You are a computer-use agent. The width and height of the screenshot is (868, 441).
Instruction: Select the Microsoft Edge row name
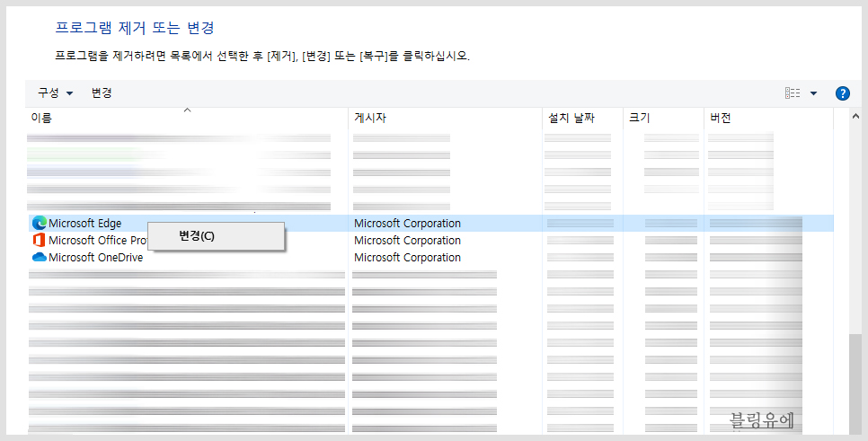click(x=84, y=224)
